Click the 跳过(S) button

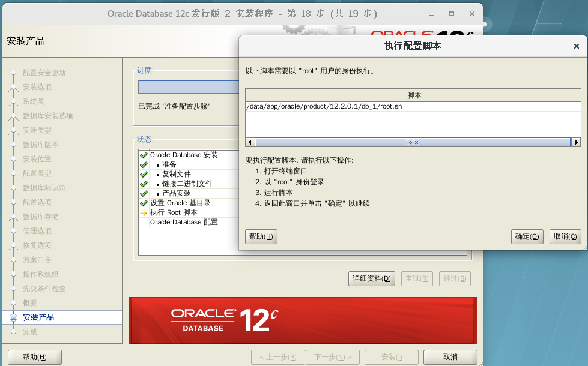pyautogui.click(x=455, y=278)
